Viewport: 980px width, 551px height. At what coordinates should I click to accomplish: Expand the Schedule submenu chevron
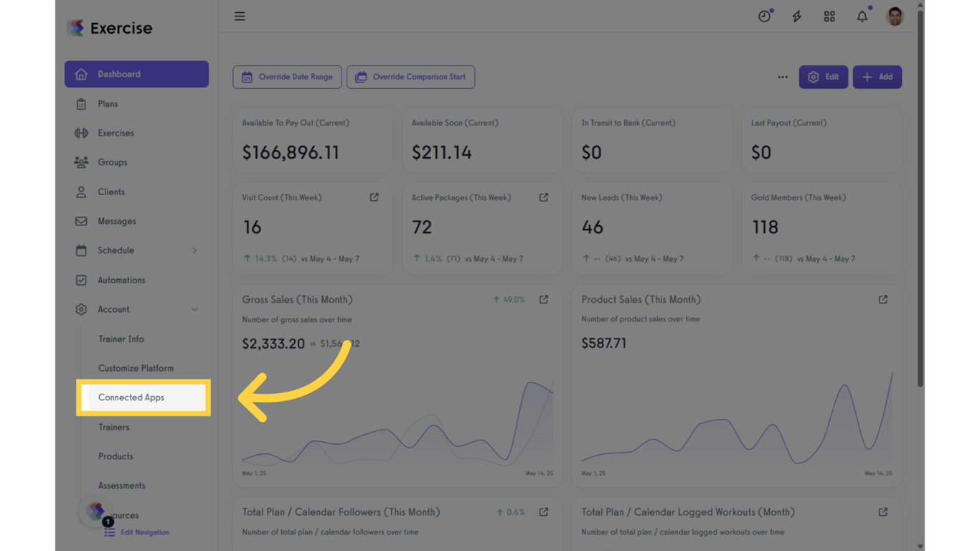point(194,250)
